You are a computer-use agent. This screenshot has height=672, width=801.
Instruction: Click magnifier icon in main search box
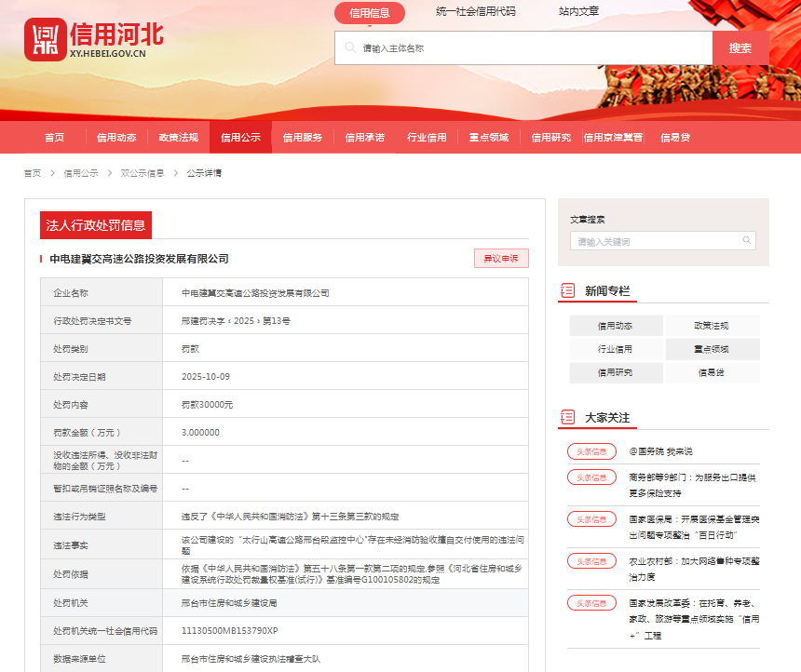point(350,47)
